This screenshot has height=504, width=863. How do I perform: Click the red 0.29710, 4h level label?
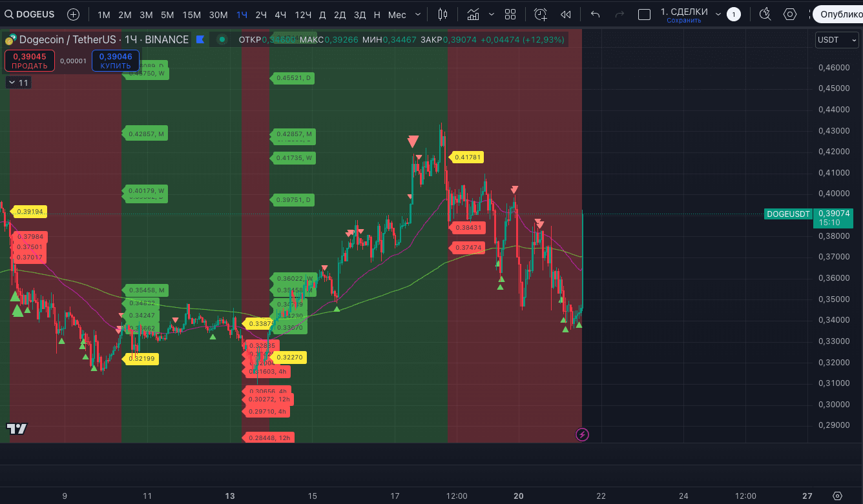pos(267,412)
